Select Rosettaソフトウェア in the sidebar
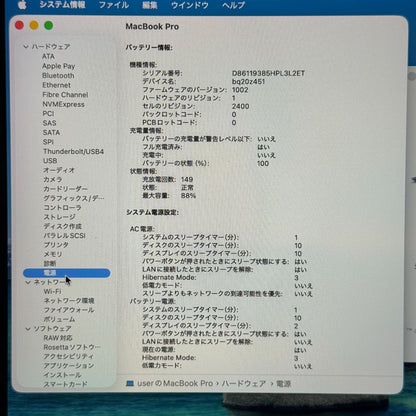Image resolution: width=416 pixels, height=416 pixels. pos(72,347)
